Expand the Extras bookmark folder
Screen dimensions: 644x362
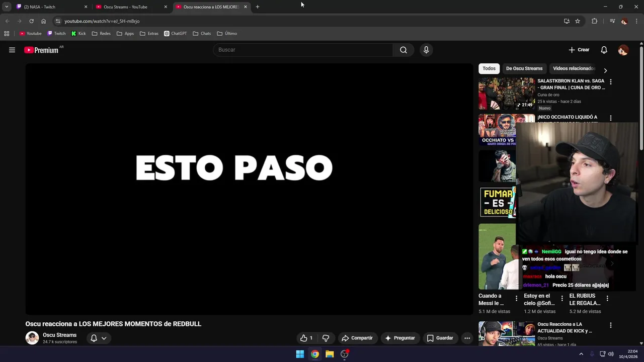click(149, 34)
